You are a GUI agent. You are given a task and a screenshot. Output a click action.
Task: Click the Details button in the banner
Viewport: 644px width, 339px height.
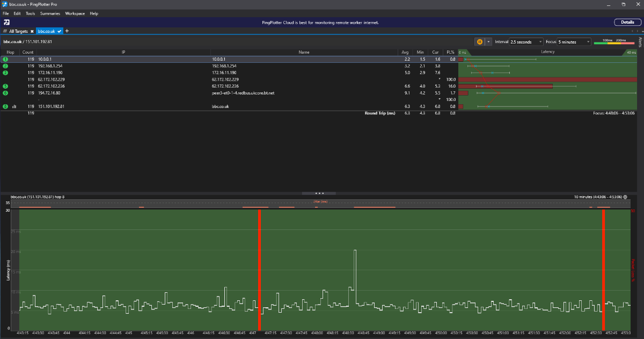point(627,23)
